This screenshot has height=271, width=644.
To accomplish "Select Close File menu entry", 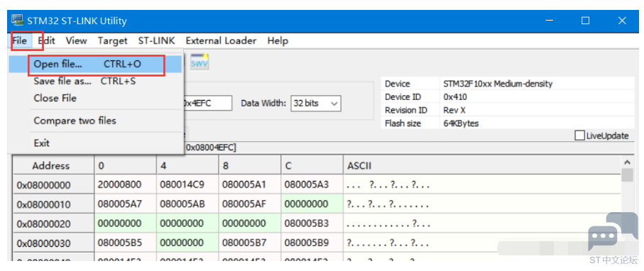I will (x=95, y=98).
